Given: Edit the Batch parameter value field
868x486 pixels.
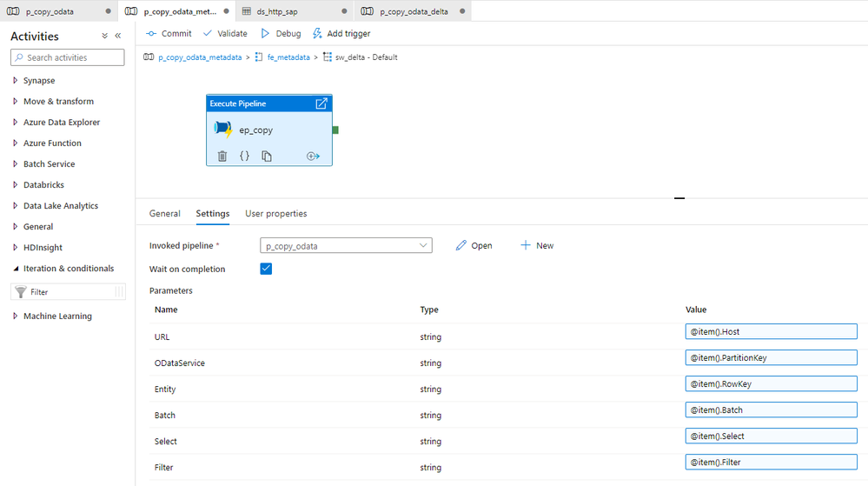Looking at the screenshot, I should (772, 409).
